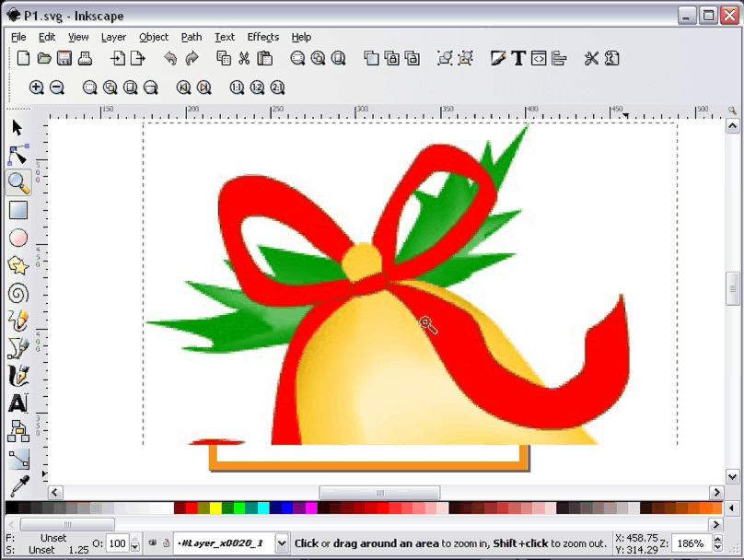The image size is (744, 560).
Task: Click the Undo arrow icon
Action: point(170,57)
